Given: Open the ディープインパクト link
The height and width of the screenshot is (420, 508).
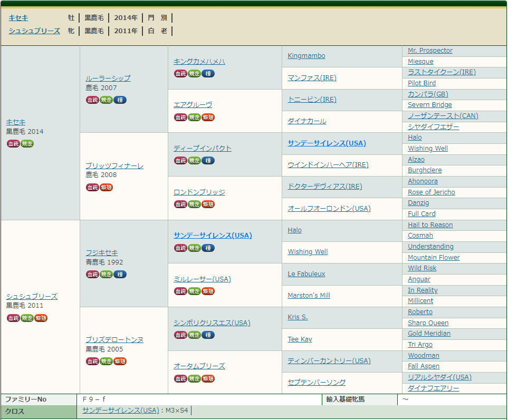Looking at the screenshot, I should [203, 149].
